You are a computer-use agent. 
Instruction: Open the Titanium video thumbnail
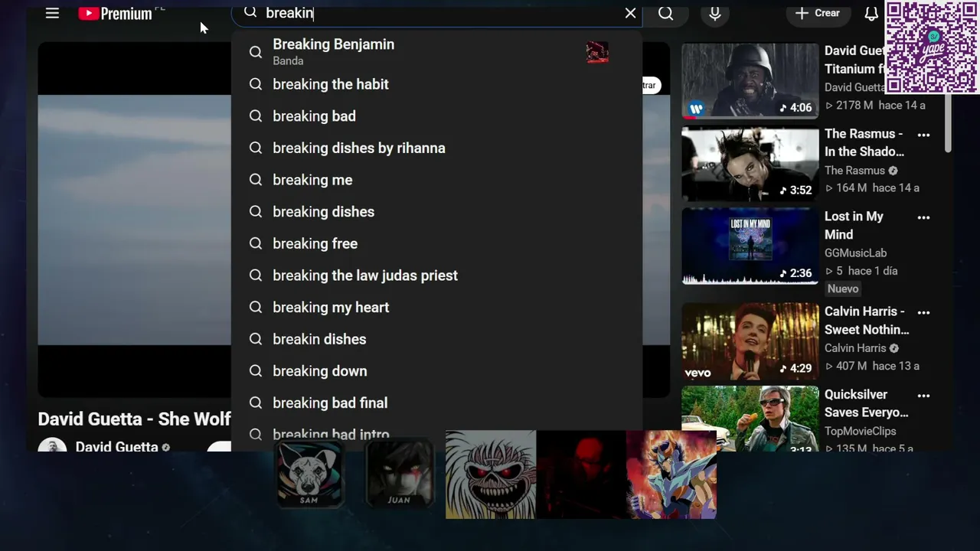pyautogui.click(x=750, y=80)
